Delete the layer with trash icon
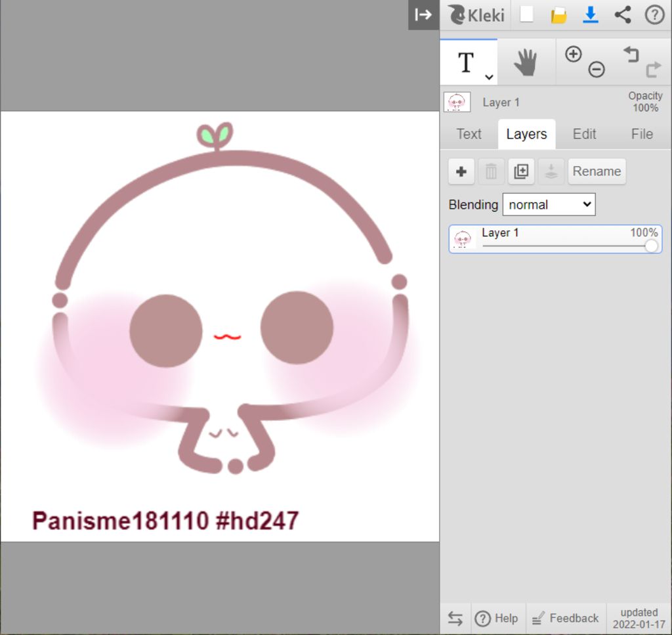 [x=491, y=171]
